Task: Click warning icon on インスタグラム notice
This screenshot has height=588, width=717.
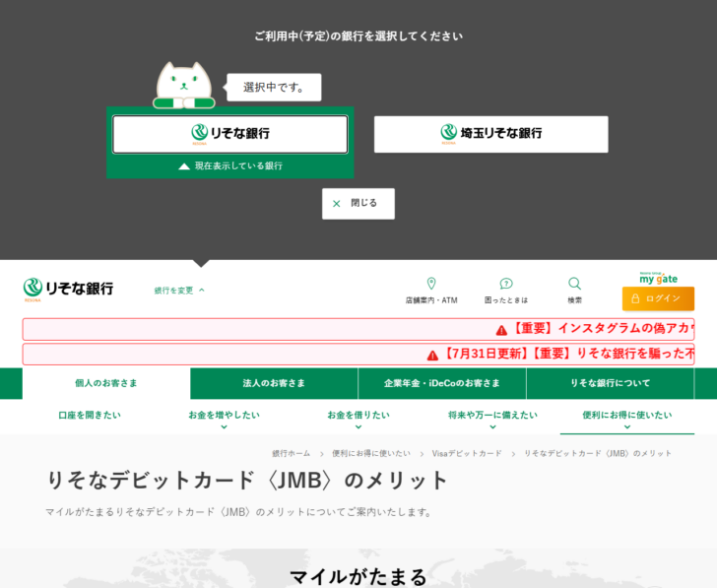Action: pos(501,330)
